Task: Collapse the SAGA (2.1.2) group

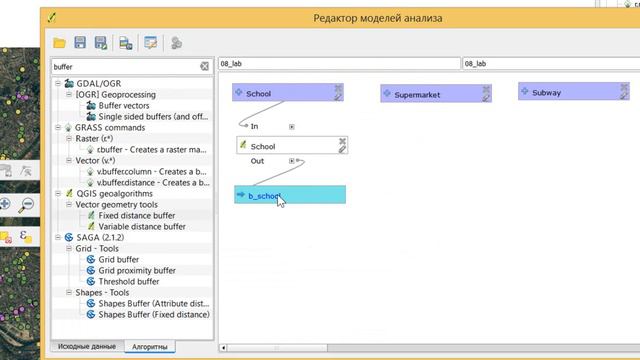Action: click(58, 238)
